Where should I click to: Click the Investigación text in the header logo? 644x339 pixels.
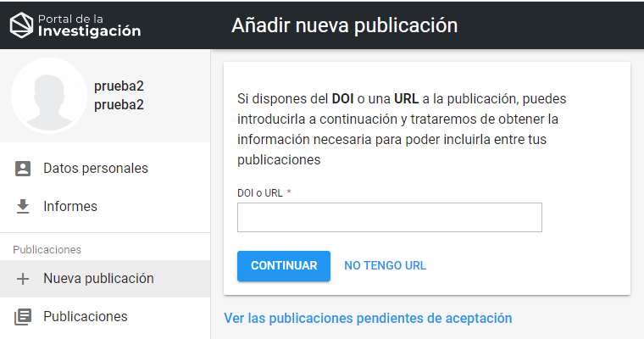coord(89,31)
